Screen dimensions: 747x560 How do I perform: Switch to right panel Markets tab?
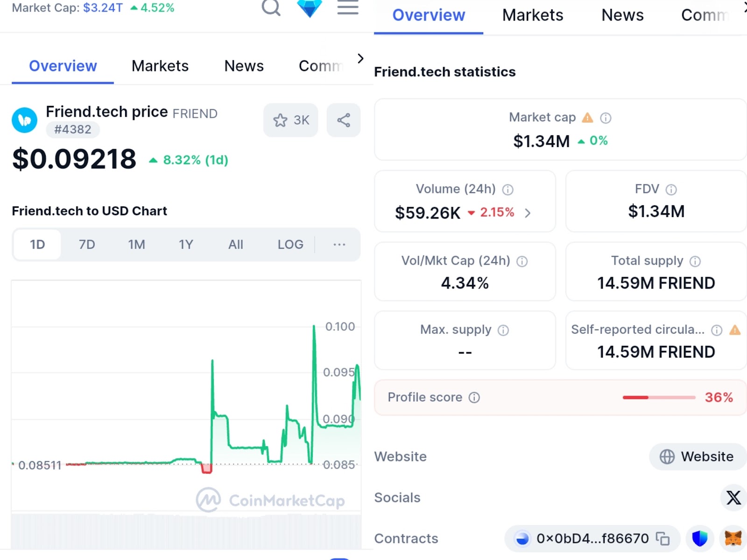(533, 15)
